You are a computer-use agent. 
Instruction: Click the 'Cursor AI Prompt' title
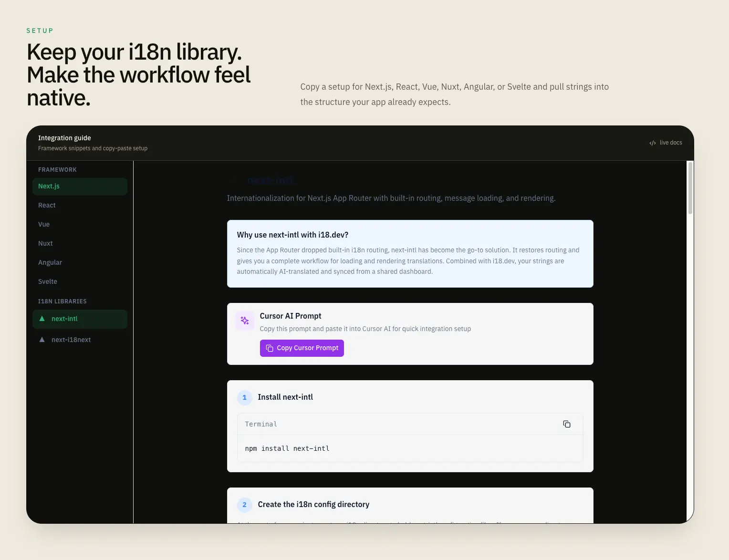291,316
